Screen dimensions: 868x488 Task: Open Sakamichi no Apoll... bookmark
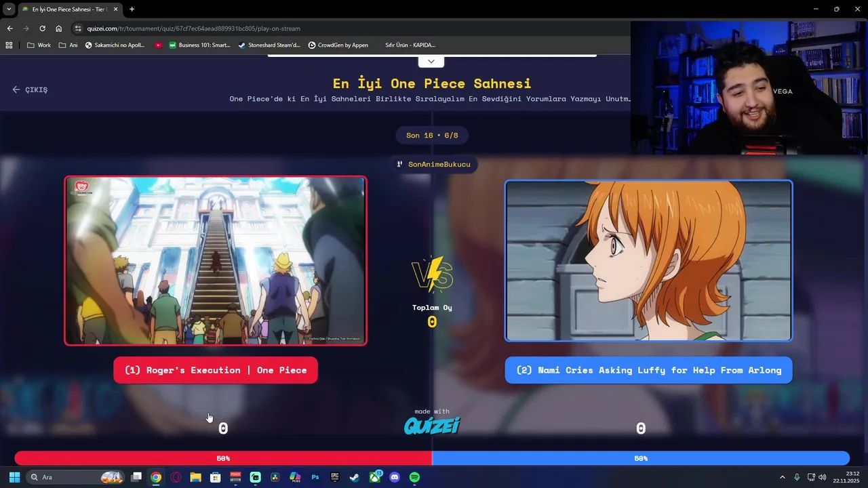point(115,45)
